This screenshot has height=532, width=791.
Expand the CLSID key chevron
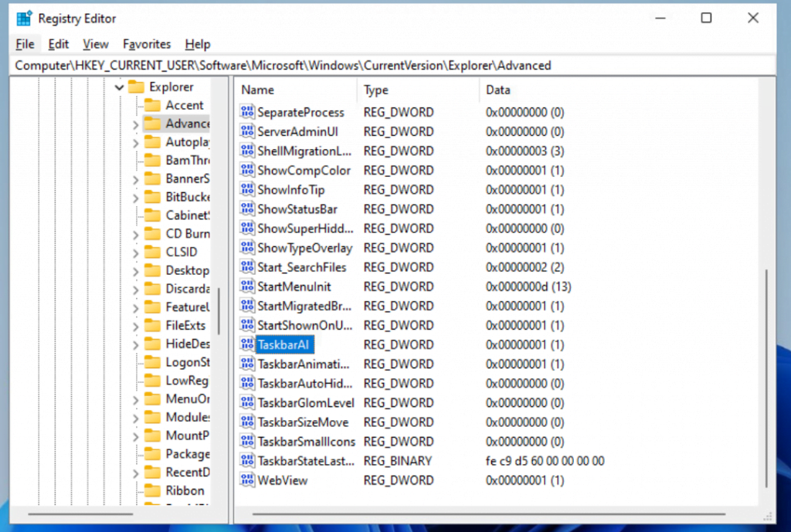(136, 252)
